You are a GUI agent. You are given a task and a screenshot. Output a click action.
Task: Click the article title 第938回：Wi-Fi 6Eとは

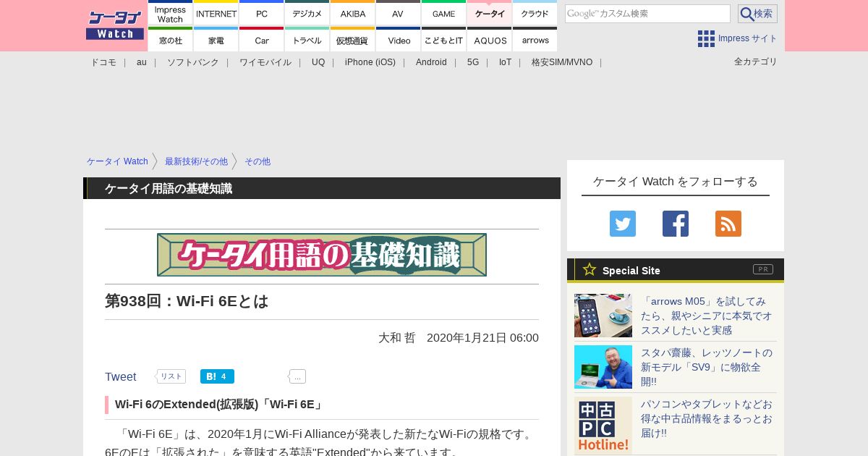pyautogui.click(x=187, y=301)
